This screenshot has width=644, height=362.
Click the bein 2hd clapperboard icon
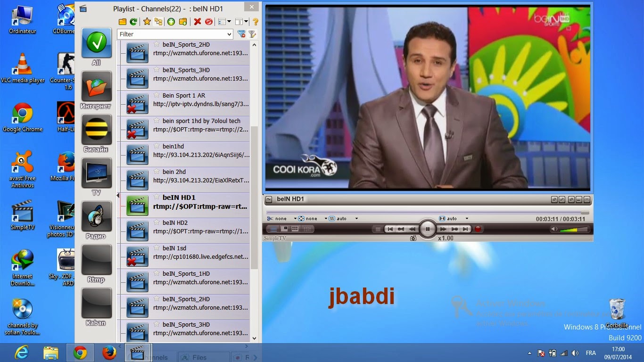[x=138, y=180]
